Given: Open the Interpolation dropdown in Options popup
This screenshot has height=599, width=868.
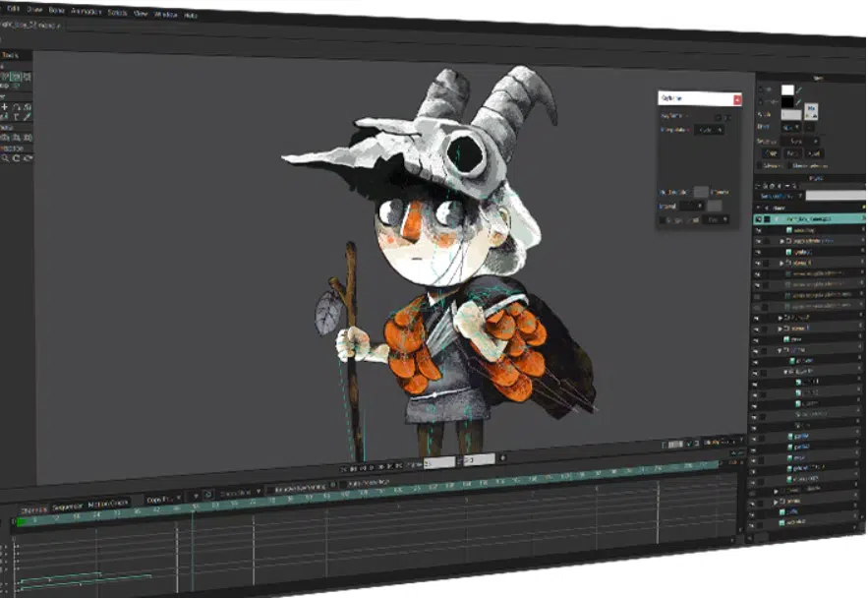Looking at the screenshot, I should [x=710, y=130].
